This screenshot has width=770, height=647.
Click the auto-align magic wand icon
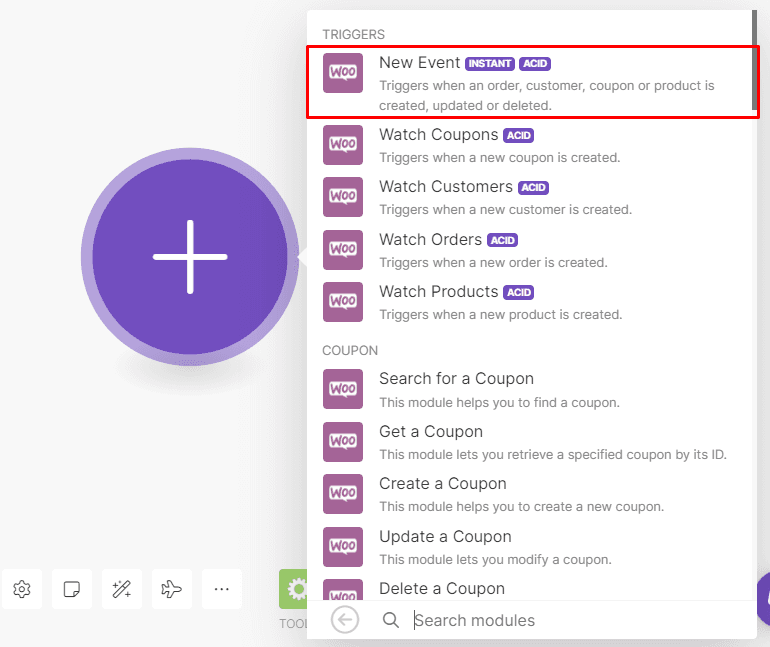coord(122,589)
